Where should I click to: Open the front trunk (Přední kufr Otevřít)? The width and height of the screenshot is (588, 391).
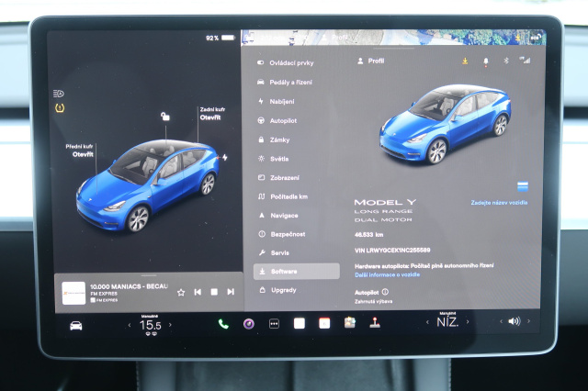(80, 151)
